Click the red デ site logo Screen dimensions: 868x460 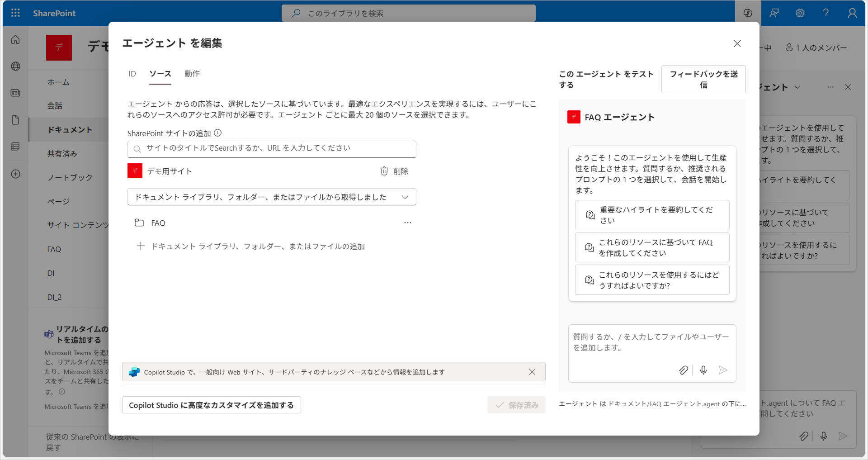pyautogui.click(x=59, y=47)
